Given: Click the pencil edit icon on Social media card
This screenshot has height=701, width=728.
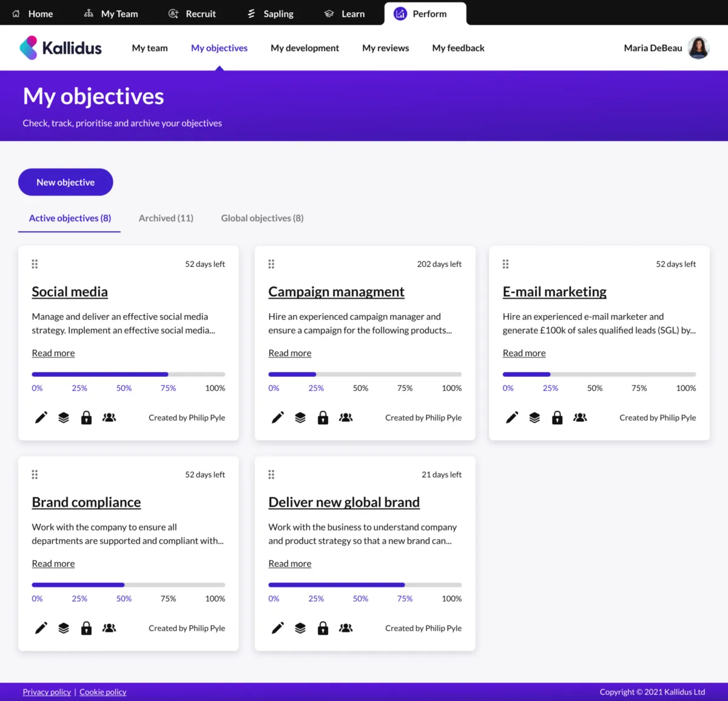Looking at the screenshot, I should 41,418.
